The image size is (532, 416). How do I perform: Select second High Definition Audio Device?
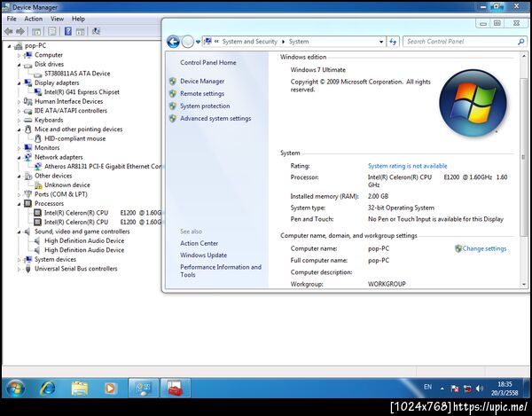click(x=84, y=250)
